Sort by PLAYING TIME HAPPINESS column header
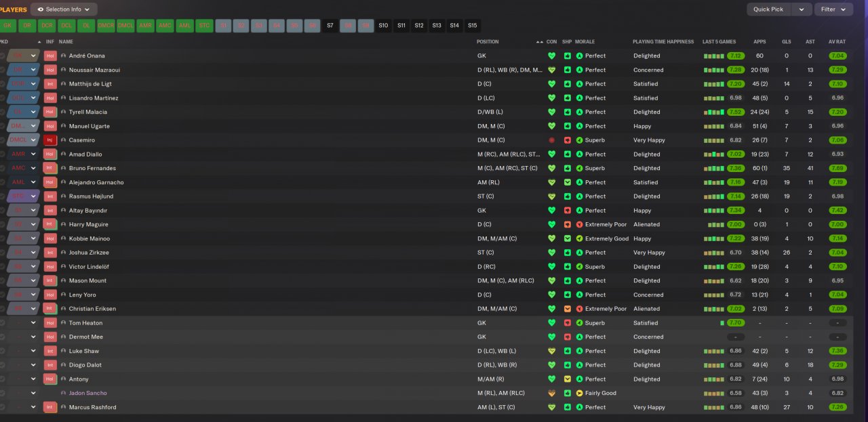Viewport: 868px width, 422px height. (663, 42)
